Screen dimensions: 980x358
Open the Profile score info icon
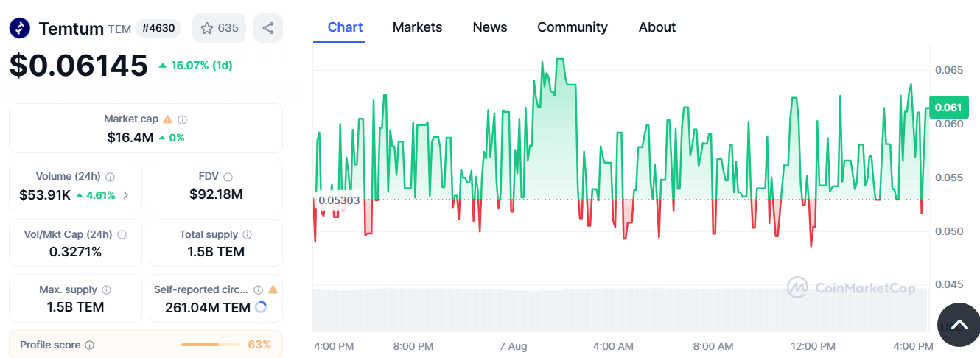tap(89, 345)
